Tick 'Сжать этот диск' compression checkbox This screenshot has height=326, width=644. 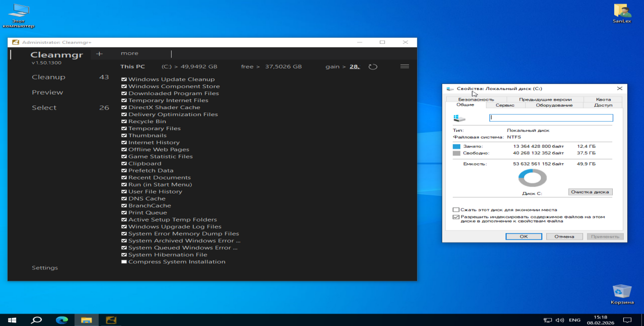coord(456,210)
